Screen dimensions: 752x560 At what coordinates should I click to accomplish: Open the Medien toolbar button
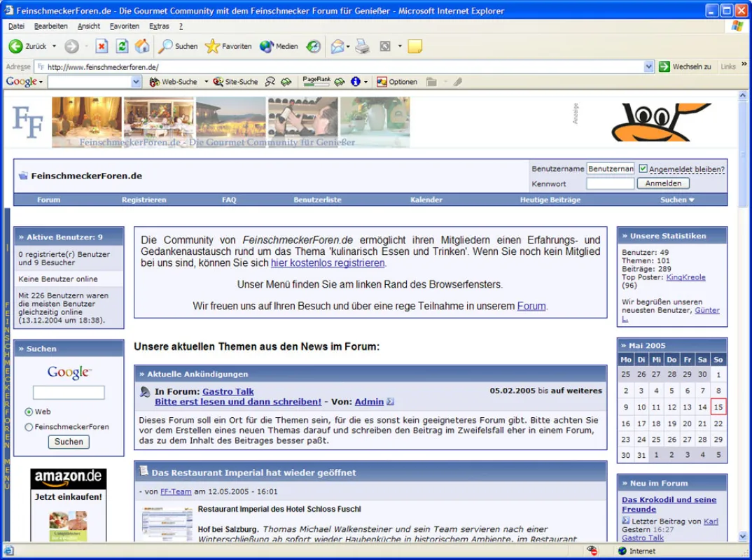click(279, 46)
